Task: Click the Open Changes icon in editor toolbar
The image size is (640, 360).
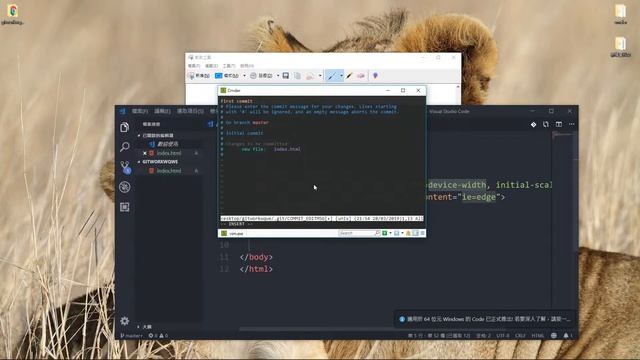Action: click(546, 124)
